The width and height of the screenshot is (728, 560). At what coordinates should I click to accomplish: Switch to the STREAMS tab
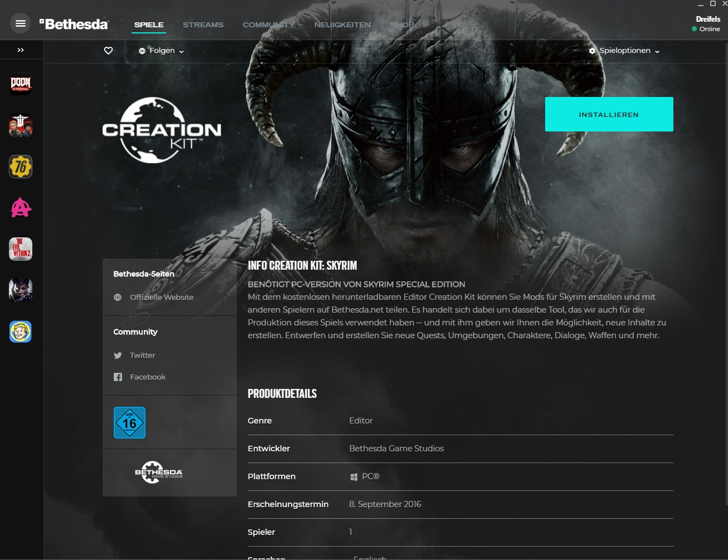click(203, 25)
